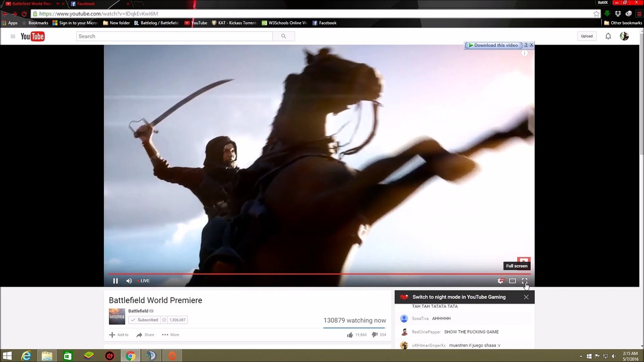Open Windows Start menu

[x=7, y=356]
